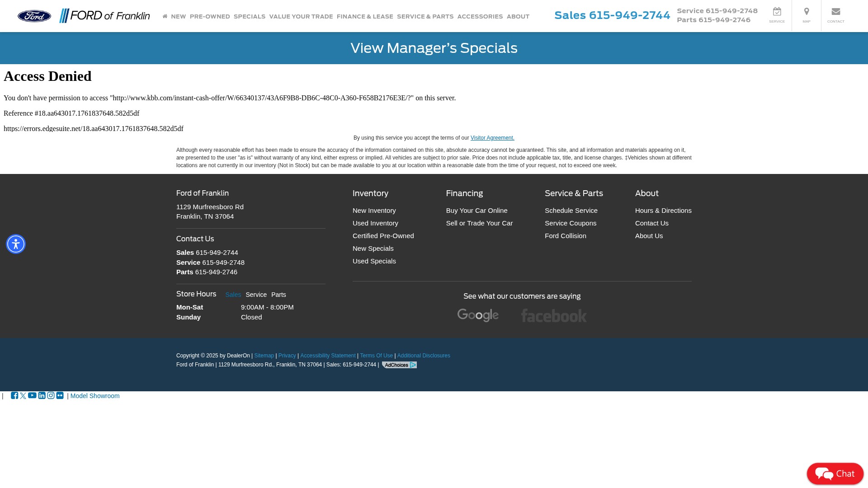Image resolution: width=868 pixels, height=488 pixels.
Task: Open the accessibility options button
Action: 16,244
